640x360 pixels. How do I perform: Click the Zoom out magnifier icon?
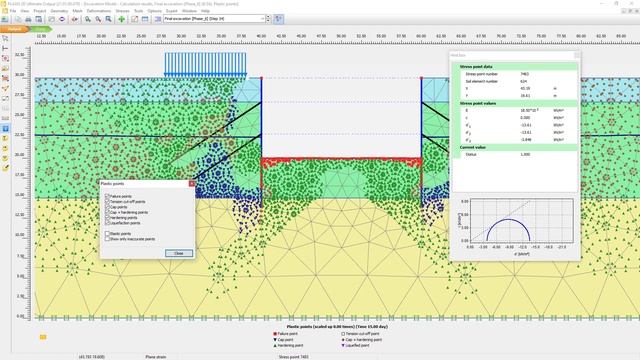tap(98, 19)
